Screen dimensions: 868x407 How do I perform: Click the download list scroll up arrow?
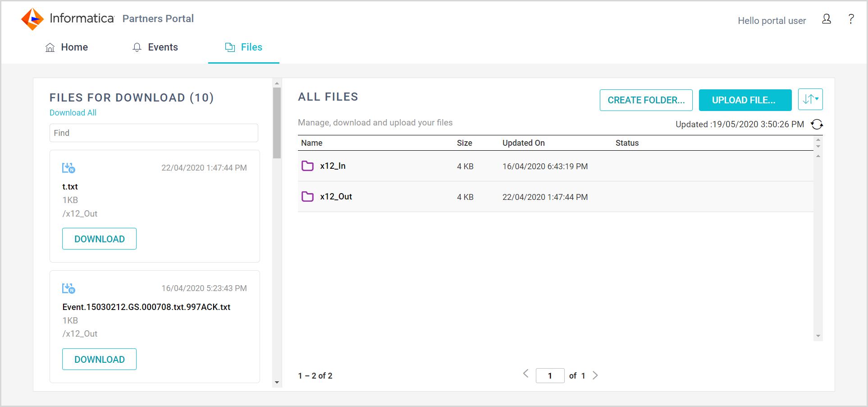tap(277, 83)
